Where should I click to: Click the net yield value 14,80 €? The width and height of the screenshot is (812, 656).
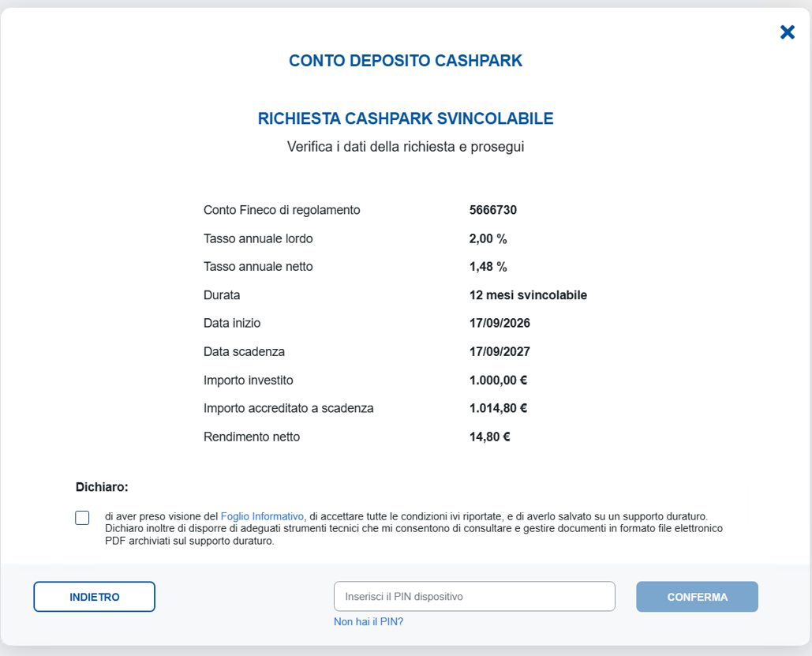pyautogui.click(x=490, y=437)
